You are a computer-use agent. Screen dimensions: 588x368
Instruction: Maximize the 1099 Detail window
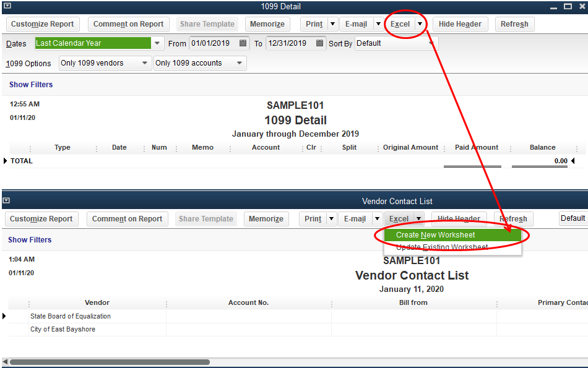coord(568,6)
